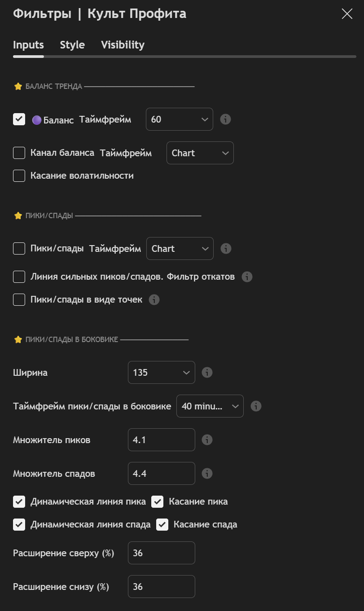
Task: Toggle Динамическая линия пика checkbox
Action: (19, 502)
